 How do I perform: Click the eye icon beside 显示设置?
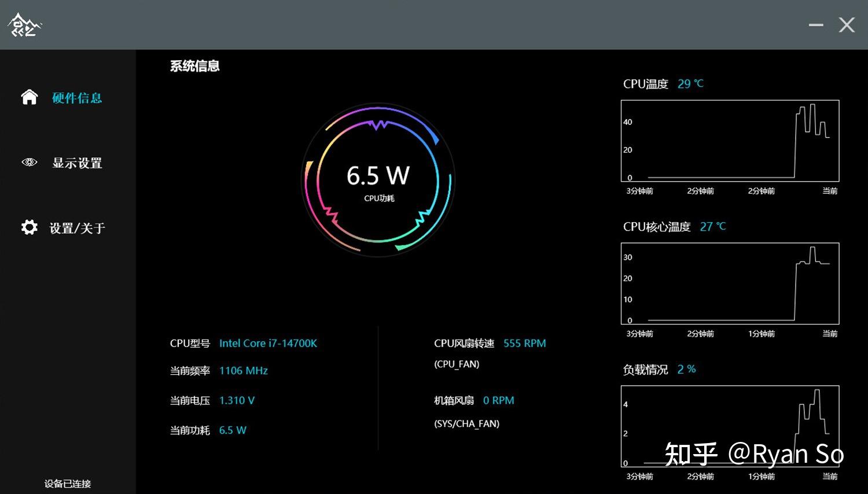click(30, 163)
